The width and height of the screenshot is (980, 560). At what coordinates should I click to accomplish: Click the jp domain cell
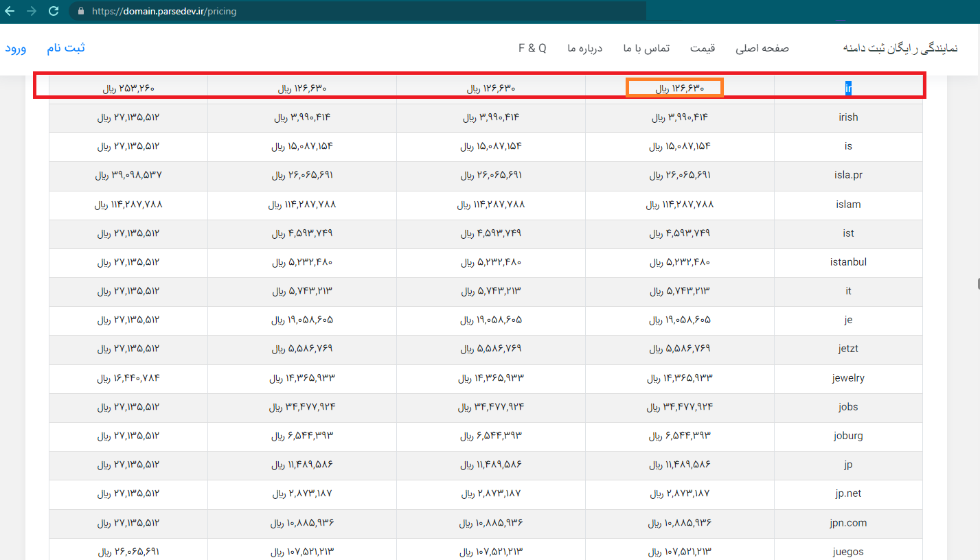point(848,465)
